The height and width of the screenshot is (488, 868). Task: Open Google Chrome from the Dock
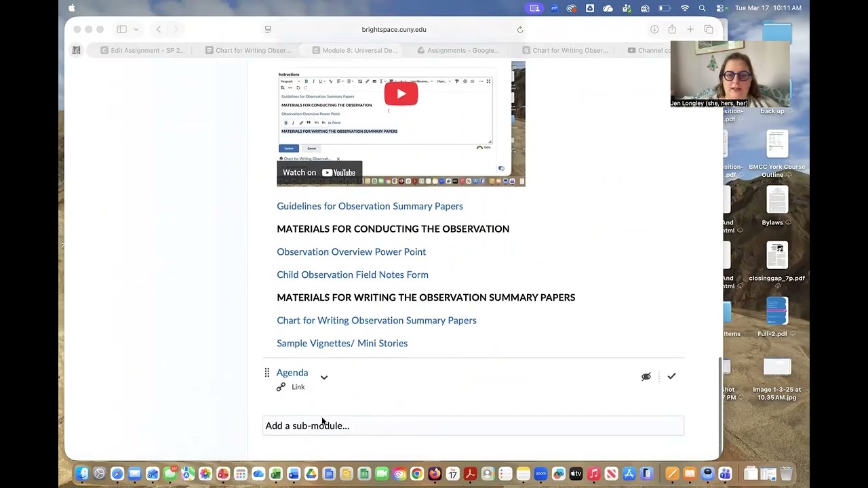[x=417, y=474]
